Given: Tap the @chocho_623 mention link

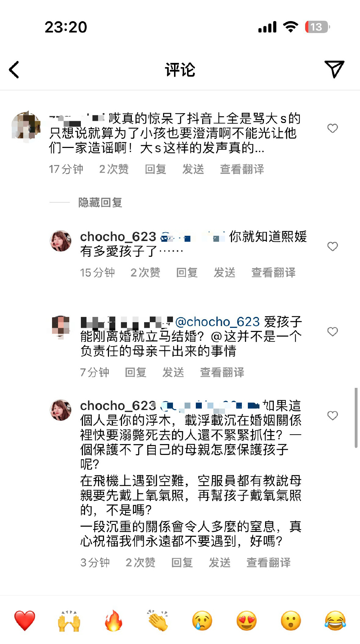Looking at the screenshot, I should [217, 322].
